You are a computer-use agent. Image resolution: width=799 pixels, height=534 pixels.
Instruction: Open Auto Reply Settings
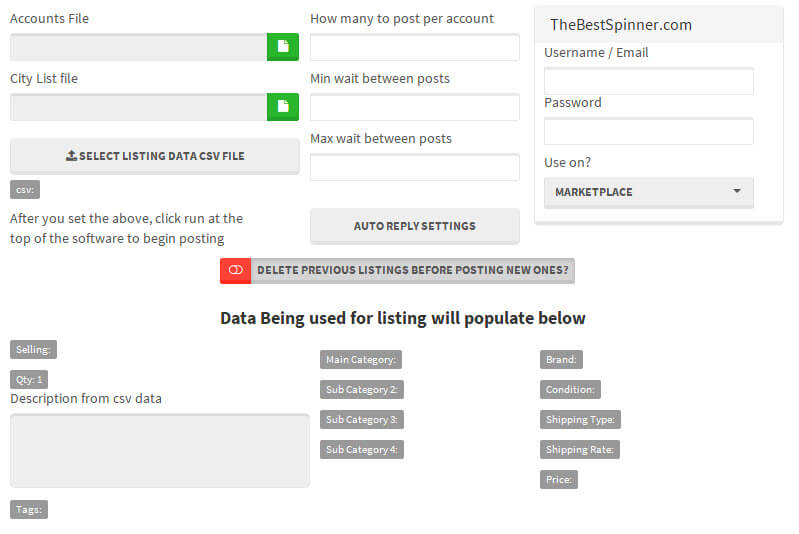[414, 226]
